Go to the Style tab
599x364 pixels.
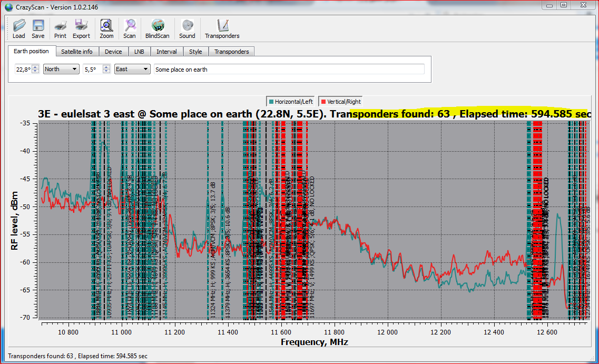195,52
